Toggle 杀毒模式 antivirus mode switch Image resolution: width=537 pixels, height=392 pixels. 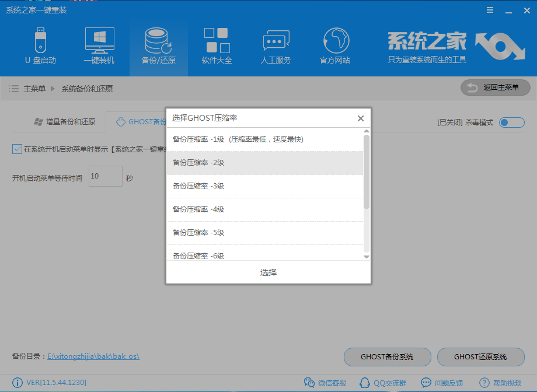coord(511,123)
